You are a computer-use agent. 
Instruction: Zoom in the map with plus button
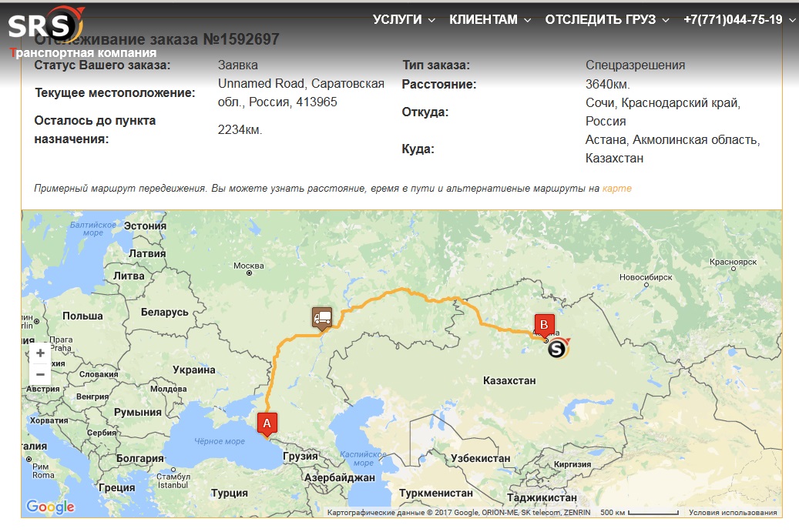click(40, 353)
